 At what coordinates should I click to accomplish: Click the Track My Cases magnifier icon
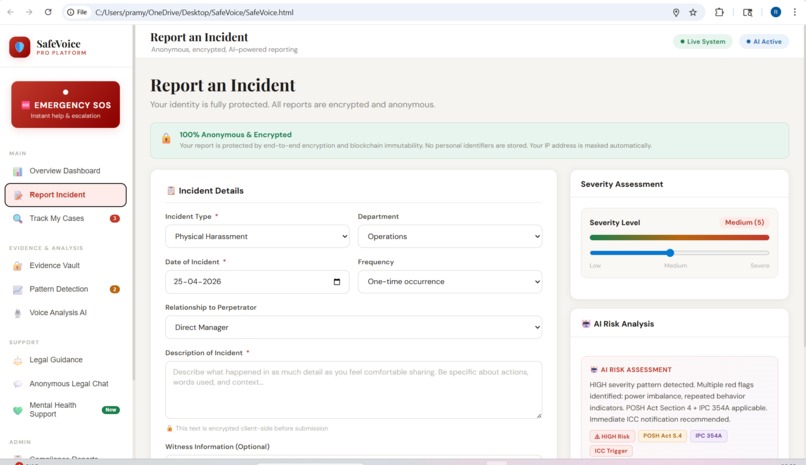[17, 218]
